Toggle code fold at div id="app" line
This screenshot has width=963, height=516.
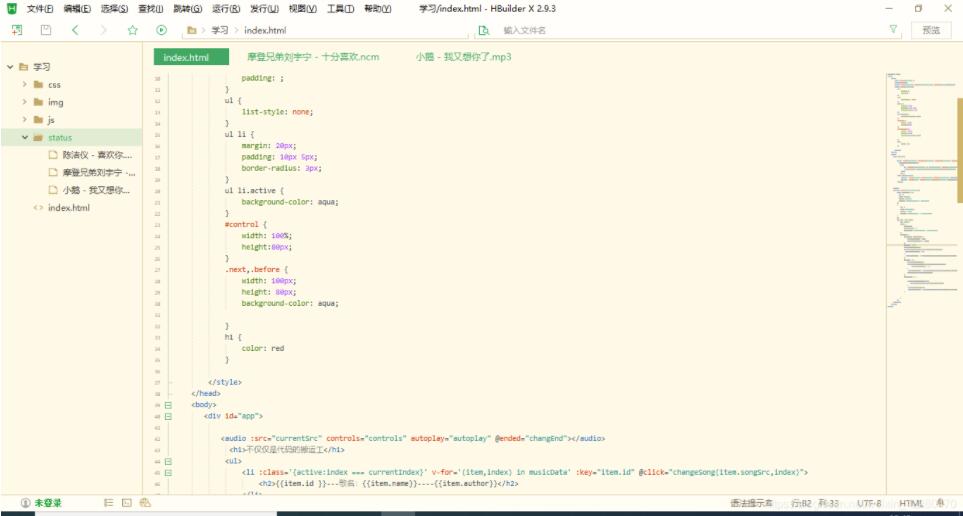(x=168, y=416)
